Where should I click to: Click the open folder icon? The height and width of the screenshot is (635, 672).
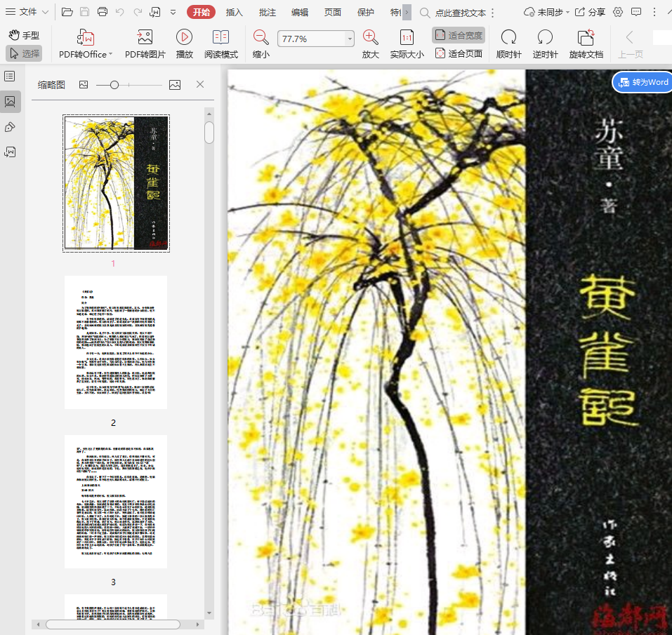67,12
